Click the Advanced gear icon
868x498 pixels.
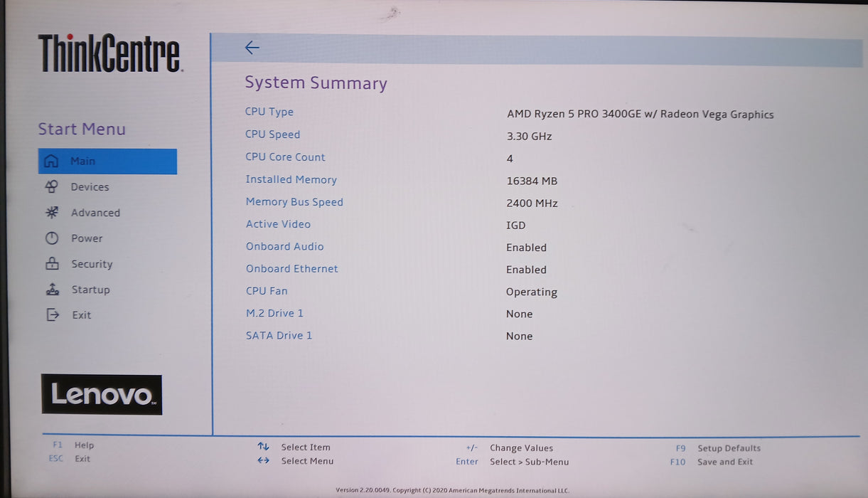52,212
